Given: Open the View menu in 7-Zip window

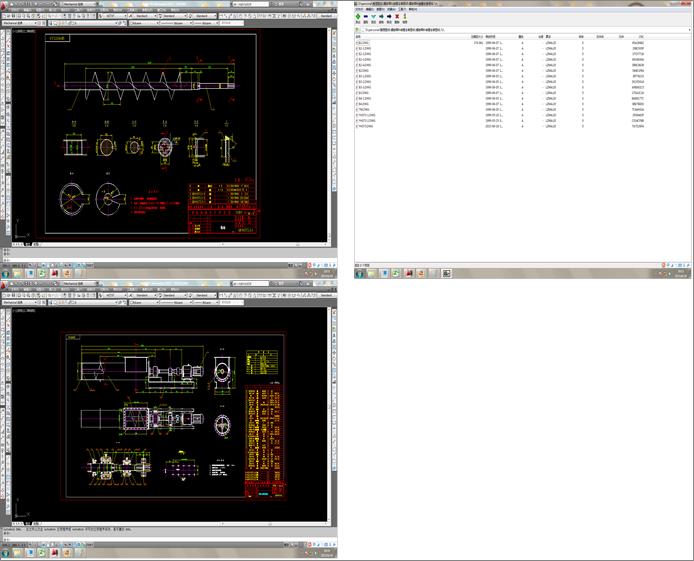Looking at the screenshot, I should click(380, 9).
